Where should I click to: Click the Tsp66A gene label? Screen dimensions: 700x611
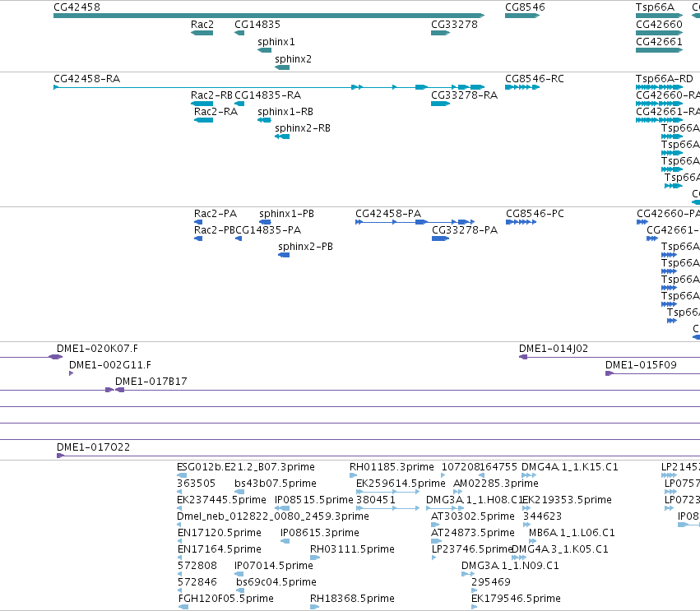[x=655, y=7]
